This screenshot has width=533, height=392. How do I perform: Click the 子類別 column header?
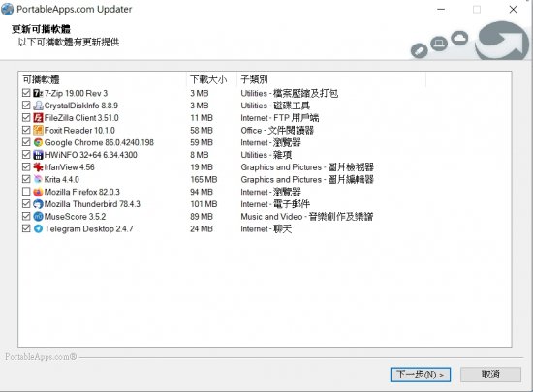331,79
